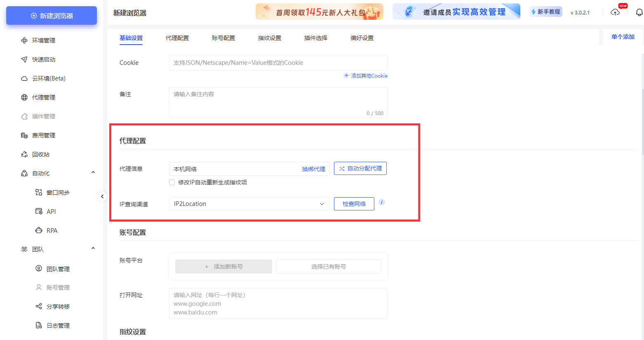Click the 换绑代理 link
The height and width of the screenshot is (340, 644).
[314, 169]
